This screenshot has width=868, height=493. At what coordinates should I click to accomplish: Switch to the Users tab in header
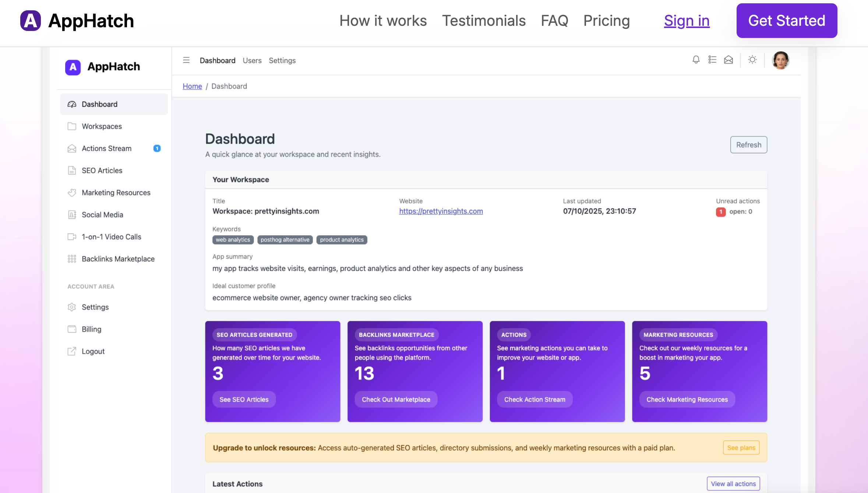pos(252,60)
